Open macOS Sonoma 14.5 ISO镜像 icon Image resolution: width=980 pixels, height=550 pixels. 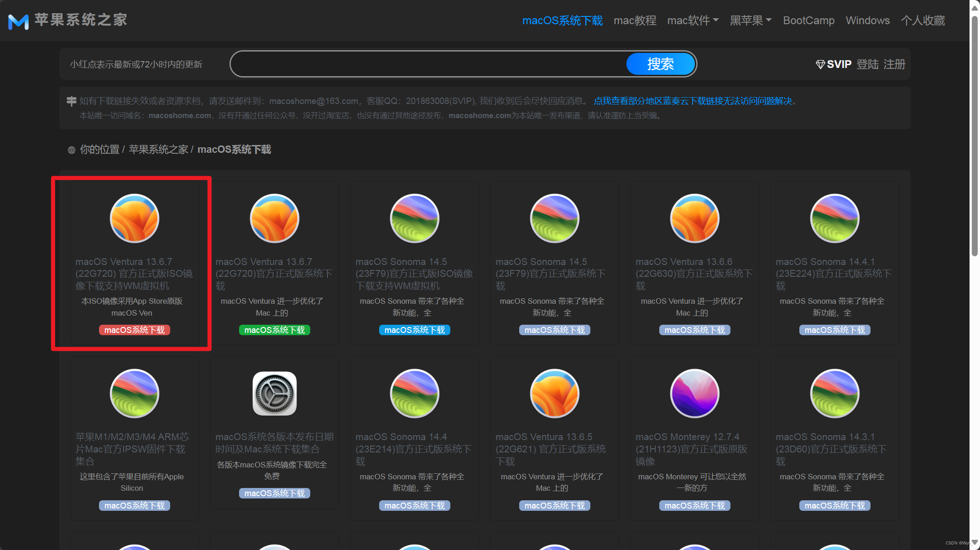(415, 218)
